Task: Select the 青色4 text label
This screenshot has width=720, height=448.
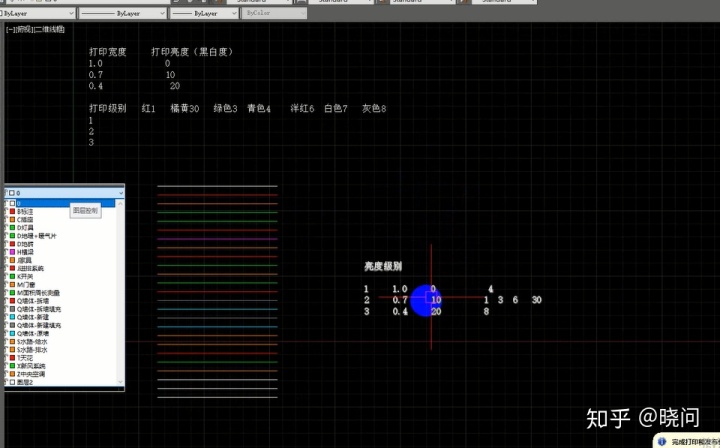Action: pos(259,108)
